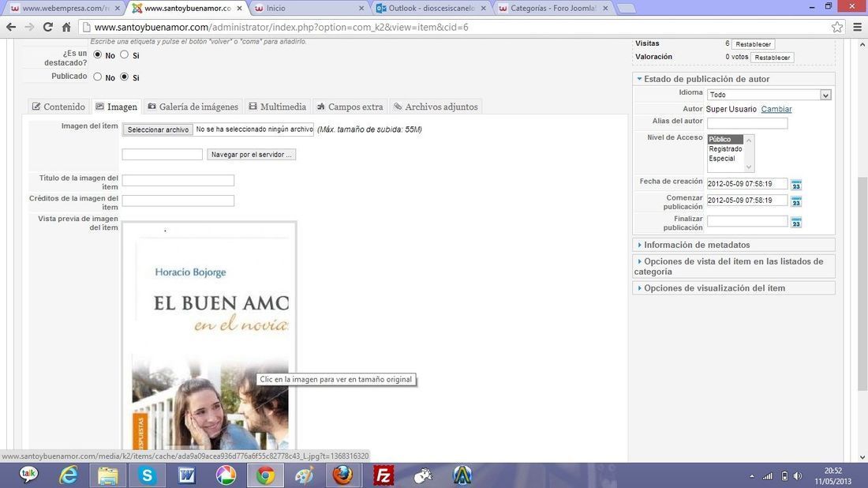Open calendar for Comenzar publicación
The width and height of the screenshot is (868, 488).
coord(796,201)
